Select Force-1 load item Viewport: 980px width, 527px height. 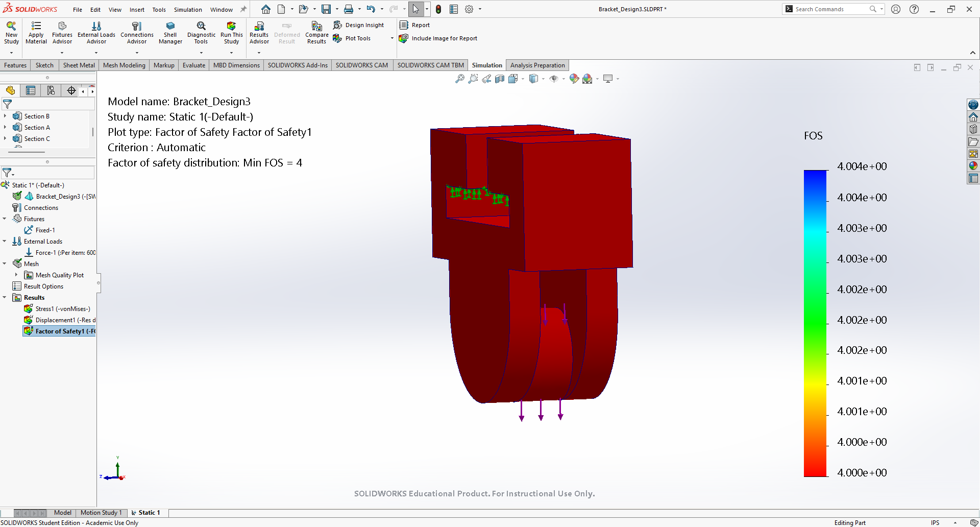[x=60, y=253]
